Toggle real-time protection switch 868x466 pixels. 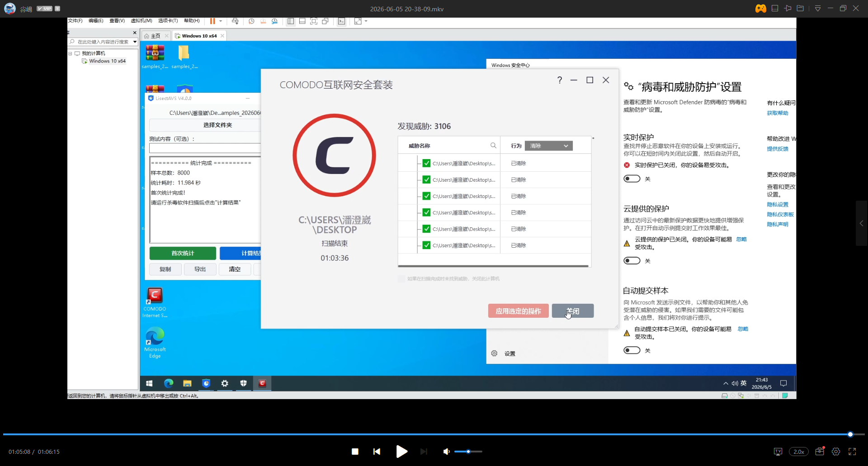(632, 179)
